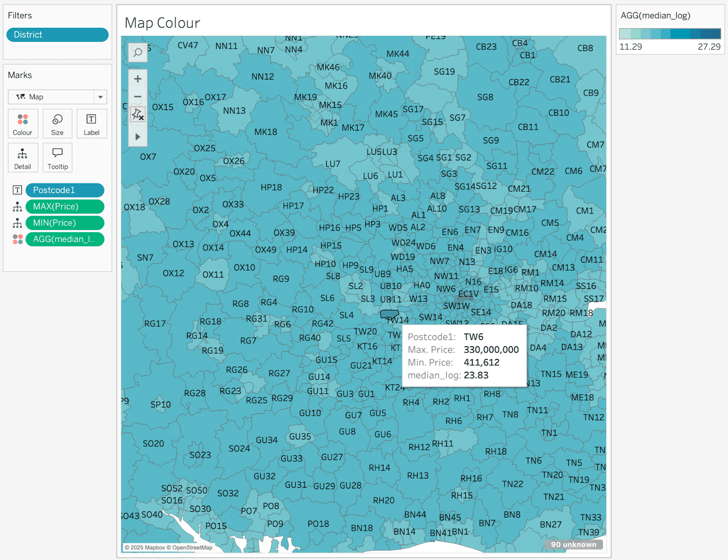
Task: Select the Postcode1 label pill
Action: [65, 190]
